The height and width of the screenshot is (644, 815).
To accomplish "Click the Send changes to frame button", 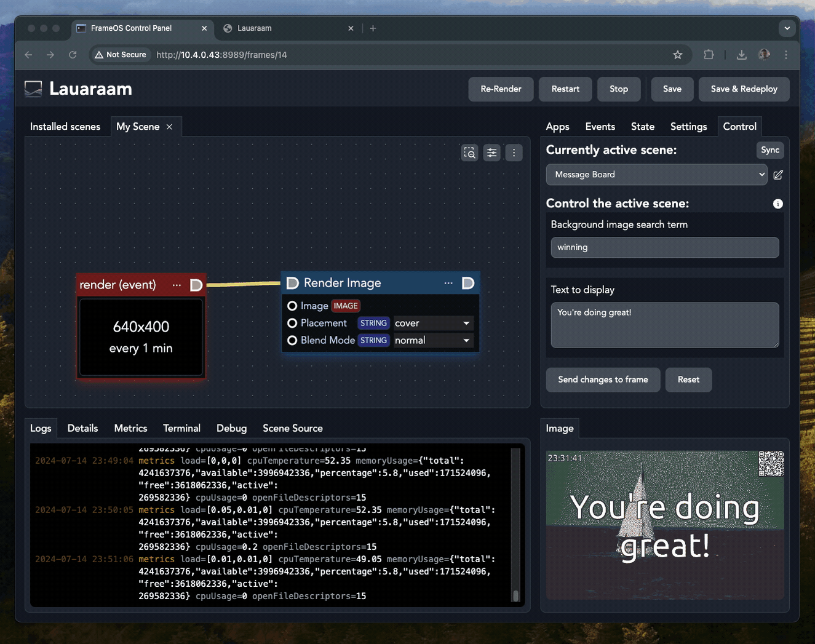I will [603, 380].
